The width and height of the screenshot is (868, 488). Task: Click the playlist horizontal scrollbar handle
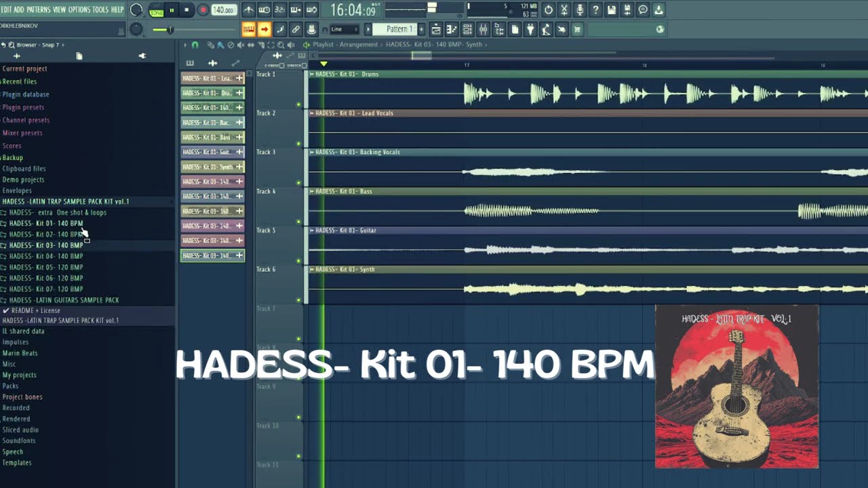click(421, 56)
